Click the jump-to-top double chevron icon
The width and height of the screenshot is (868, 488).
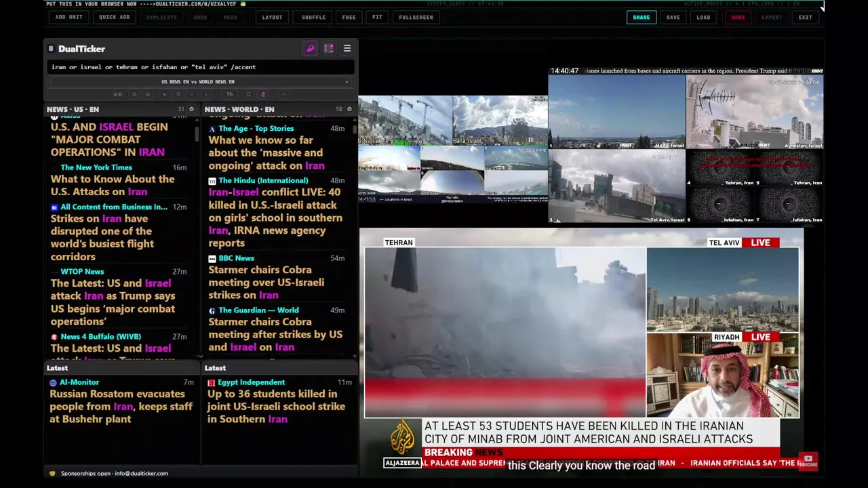[178, 94]
